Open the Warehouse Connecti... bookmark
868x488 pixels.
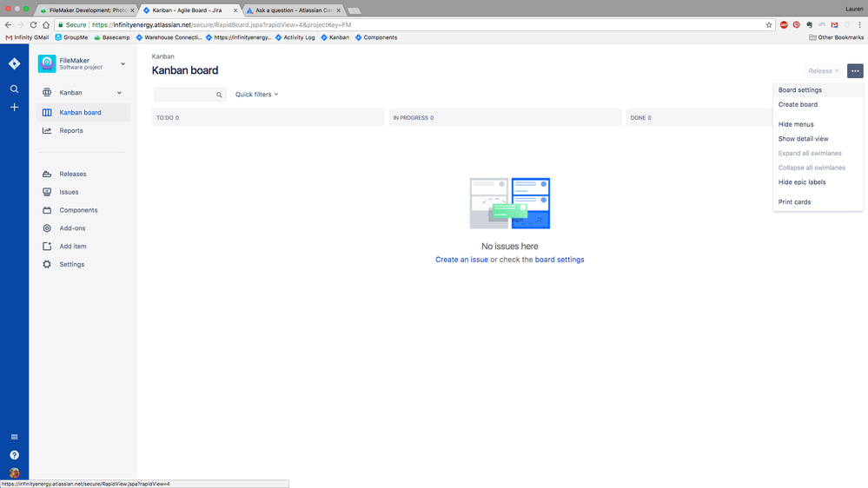[169, 37]
